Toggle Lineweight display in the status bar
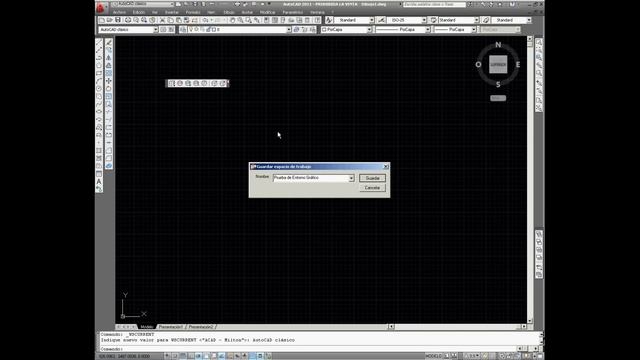640x360 pixels. coord(245,356)
